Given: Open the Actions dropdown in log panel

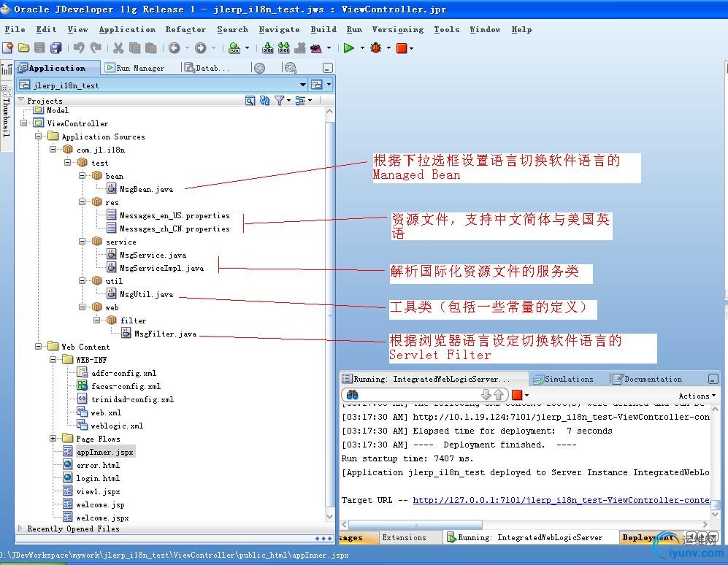Looking at the screenshot, I should click(697, 396).
